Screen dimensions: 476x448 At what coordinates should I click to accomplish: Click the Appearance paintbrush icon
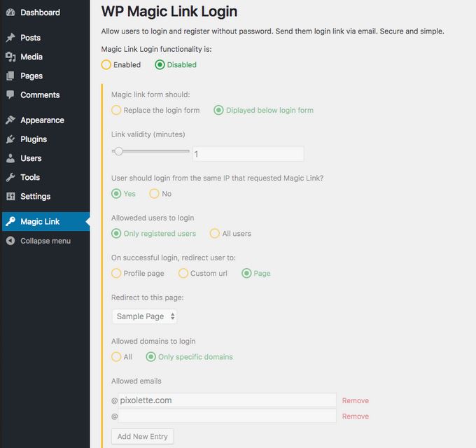coord(10,120)
